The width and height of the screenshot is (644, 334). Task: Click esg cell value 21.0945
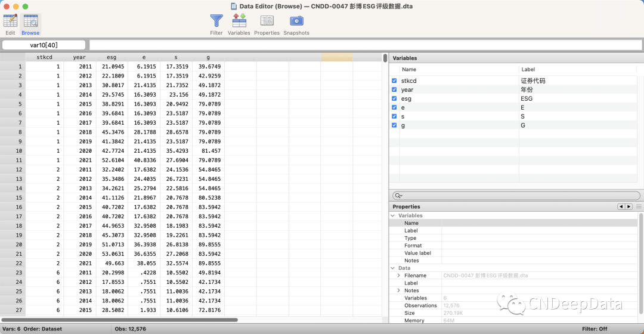click(x=113, y=67)
